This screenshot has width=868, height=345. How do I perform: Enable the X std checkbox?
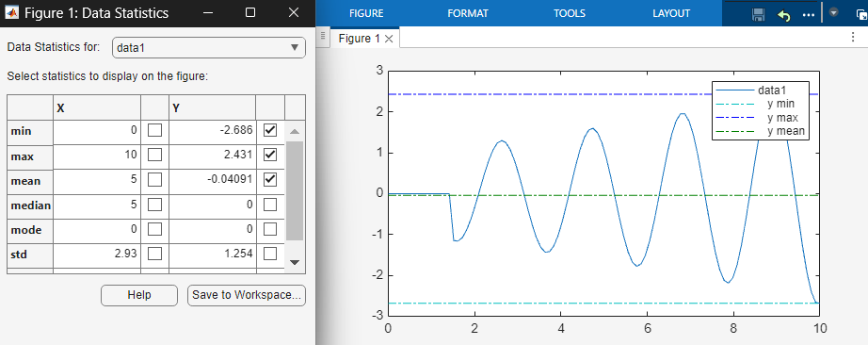pos(155,254)
